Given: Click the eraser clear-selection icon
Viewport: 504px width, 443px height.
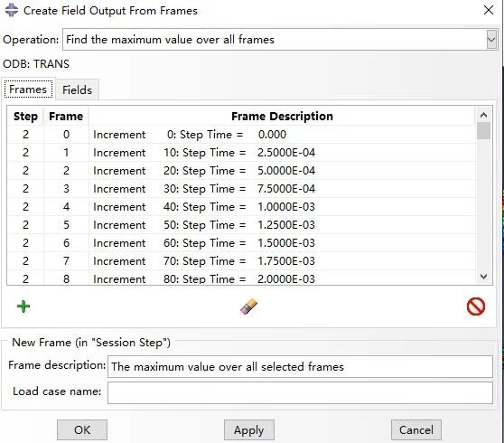Looking at the screenshot, I should pyautogui.click(x=248, y=306).
